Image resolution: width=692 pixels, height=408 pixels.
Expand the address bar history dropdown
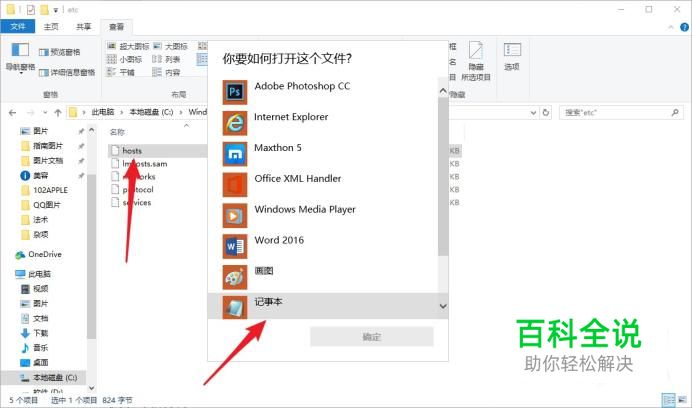(533, 113)
